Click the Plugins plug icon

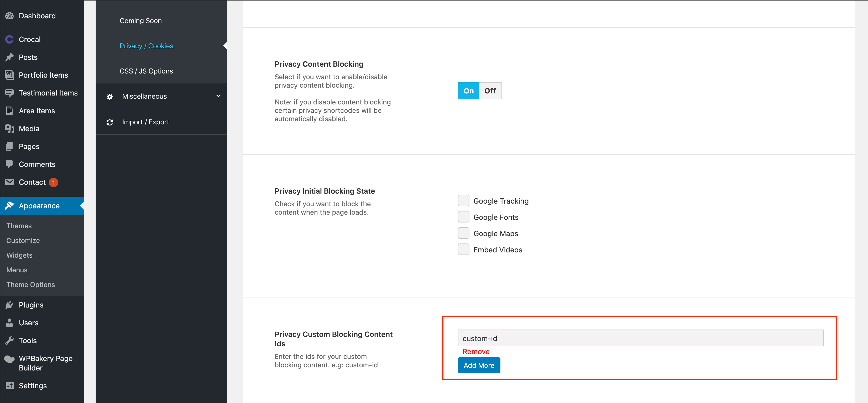[9, 305]
